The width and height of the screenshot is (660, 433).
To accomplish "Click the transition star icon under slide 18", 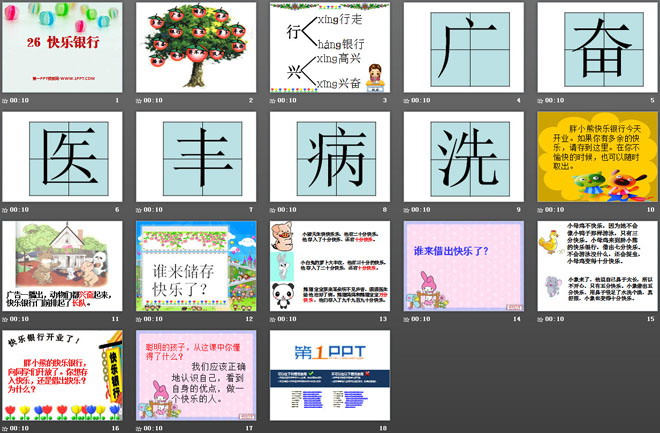I will (274, 428).
